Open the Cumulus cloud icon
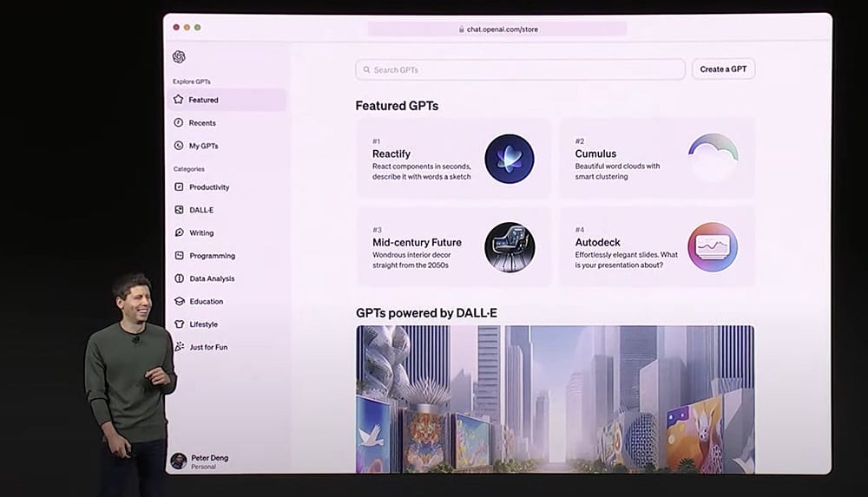The width and height of the screenshot is (868, 497). coord(713,158)
